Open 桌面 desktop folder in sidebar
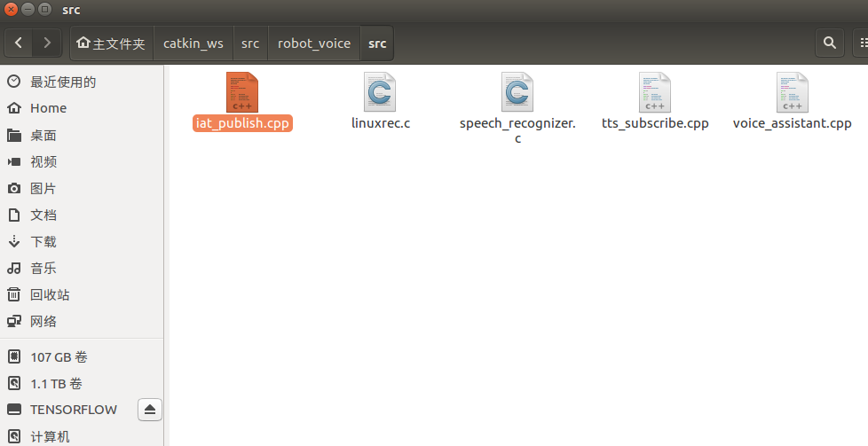868x446 pixels. [x=82, y=135]
